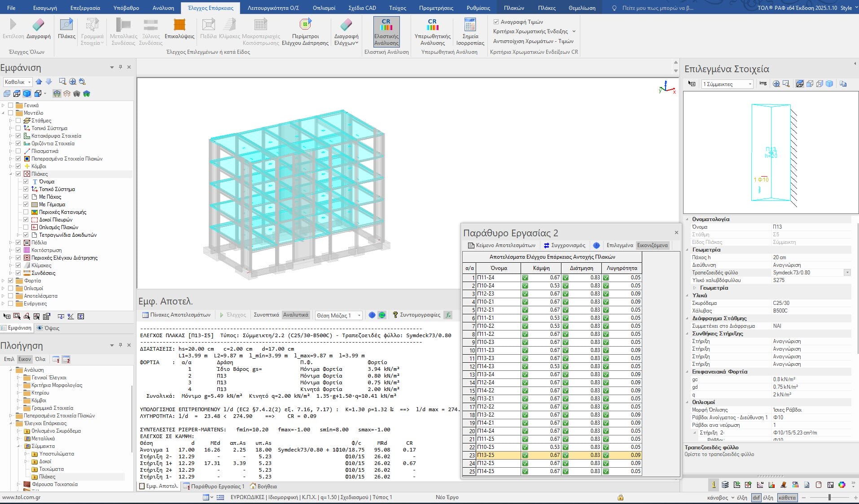Toggle the Αναγραφή Τιμών checkbox
The image size is (859, 504).
point(496,22)
